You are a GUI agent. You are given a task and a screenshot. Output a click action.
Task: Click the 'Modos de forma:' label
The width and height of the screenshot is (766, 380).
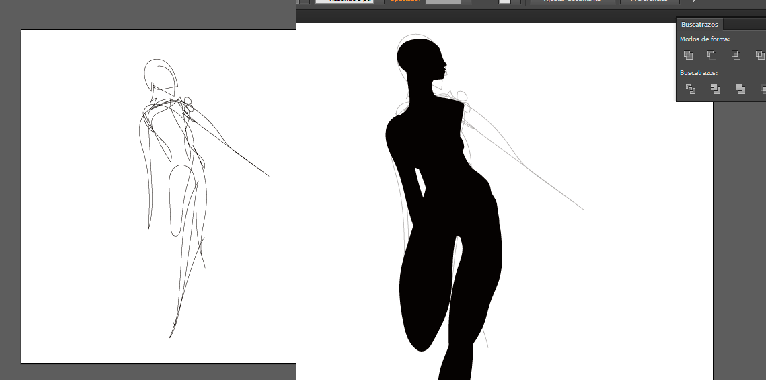[x=704, y=39]
